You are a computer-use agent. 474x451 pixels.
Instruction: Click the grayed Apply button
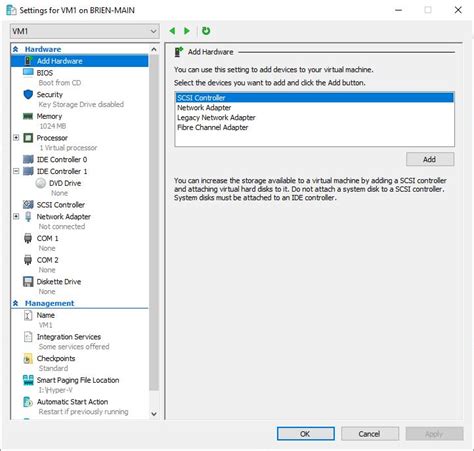(x=434, y=434)
